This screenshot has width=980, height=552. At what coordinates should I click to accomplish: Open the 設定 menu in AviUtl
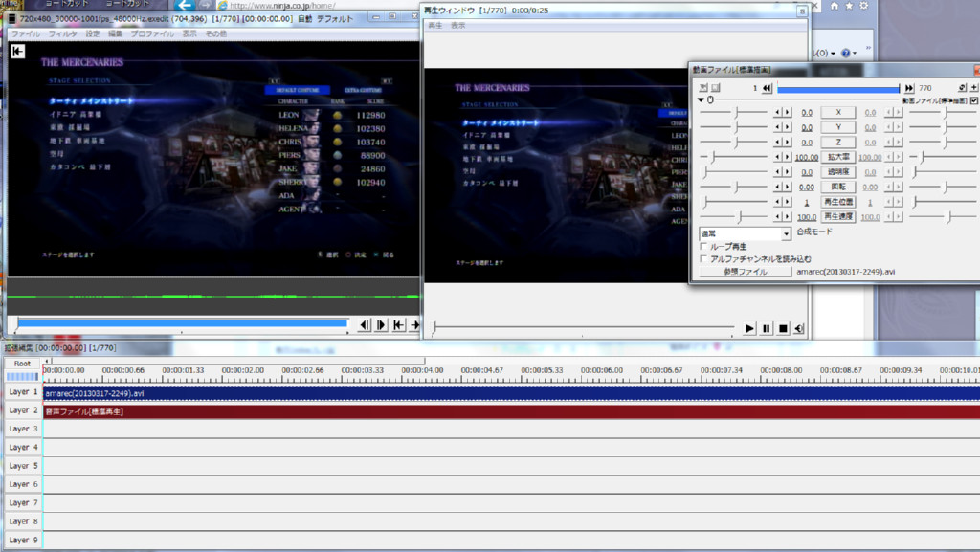click(93, 33)
